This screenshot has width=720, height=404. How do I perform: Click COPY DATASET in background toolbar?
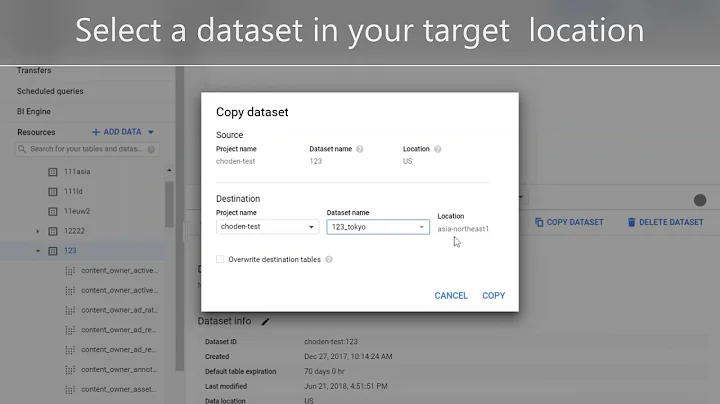pos(569,222)
